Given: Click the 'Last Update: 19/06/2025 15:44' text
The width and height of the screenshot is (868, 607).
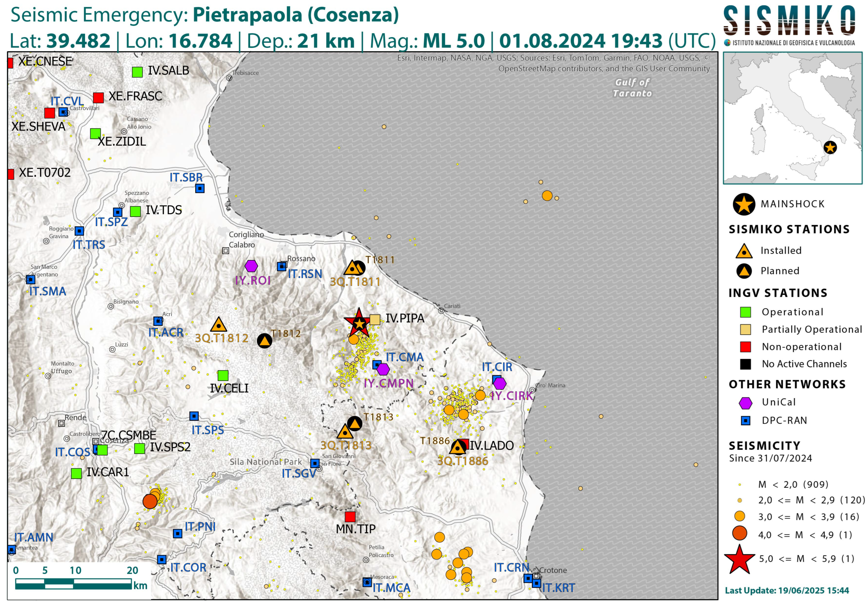Looking at the screenshot, I should pyautogui.click(x=787, y=590).
